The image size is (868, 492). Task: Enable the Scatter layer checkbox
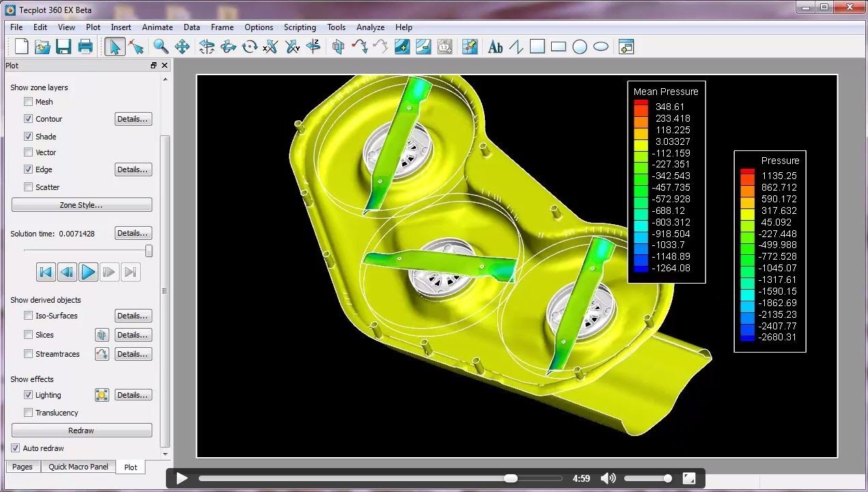[x=28, y=187]
